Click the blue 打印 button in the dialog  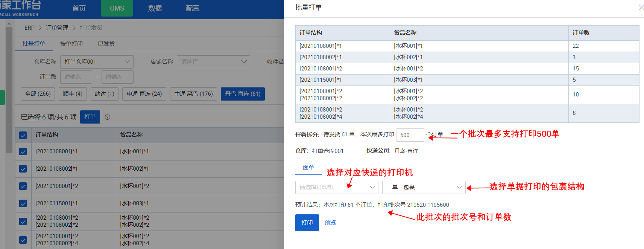(x=307, y=223)
